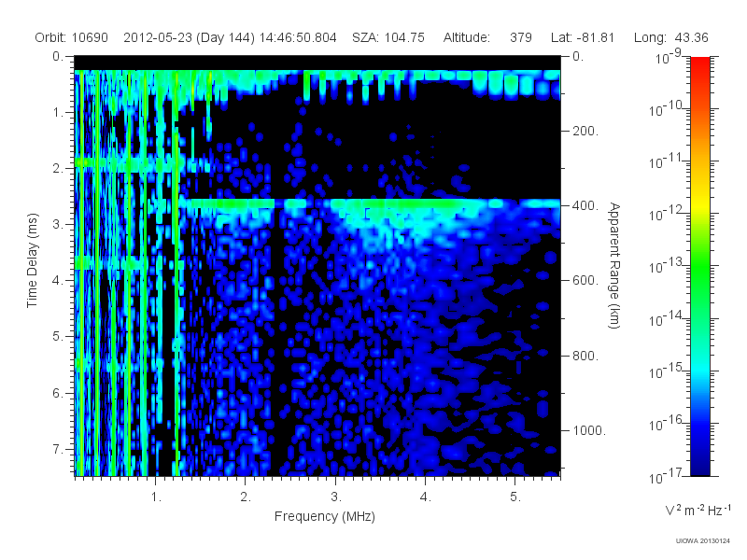The height and width of the screenshot is (560, 747).
Task: Click the Apparent Range (km) axis label
Action: pyautogui.click(x=614, y=266)
